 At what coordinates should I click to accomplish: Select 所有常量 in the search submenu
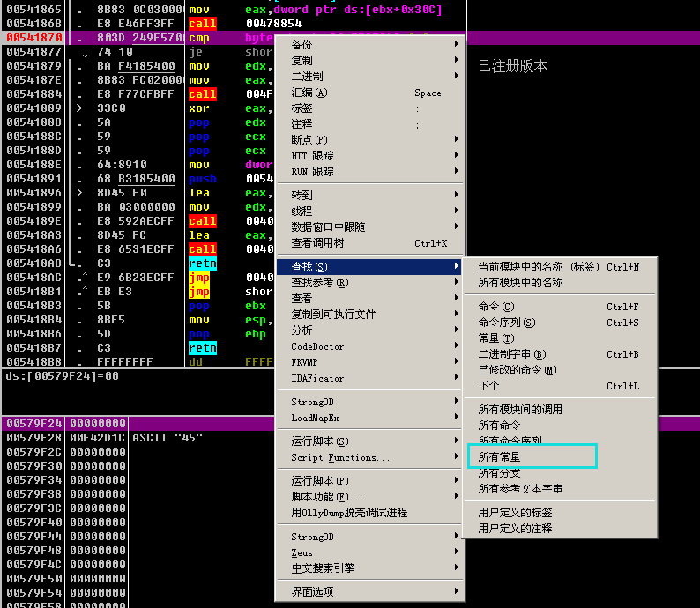click(x=500, y=457)
